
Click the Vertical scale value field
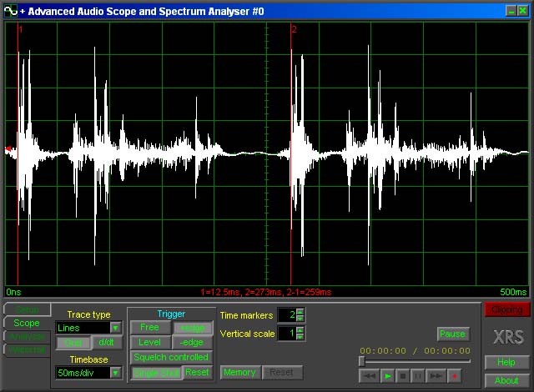287,333
